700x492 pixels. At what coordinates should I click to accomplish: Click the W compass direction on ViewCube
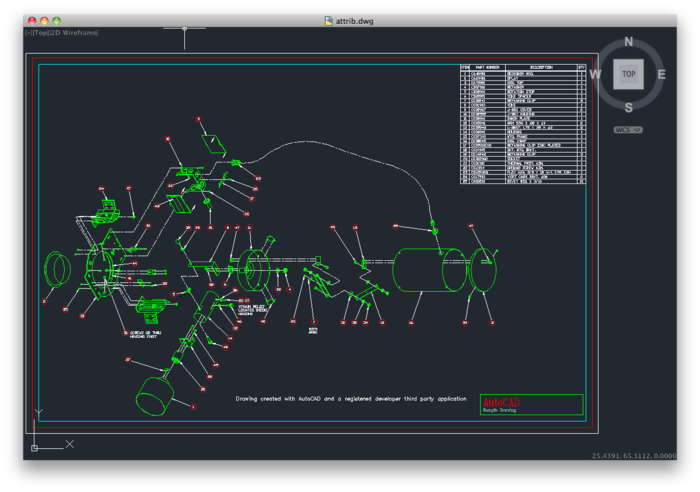click(x=595, y=74)
